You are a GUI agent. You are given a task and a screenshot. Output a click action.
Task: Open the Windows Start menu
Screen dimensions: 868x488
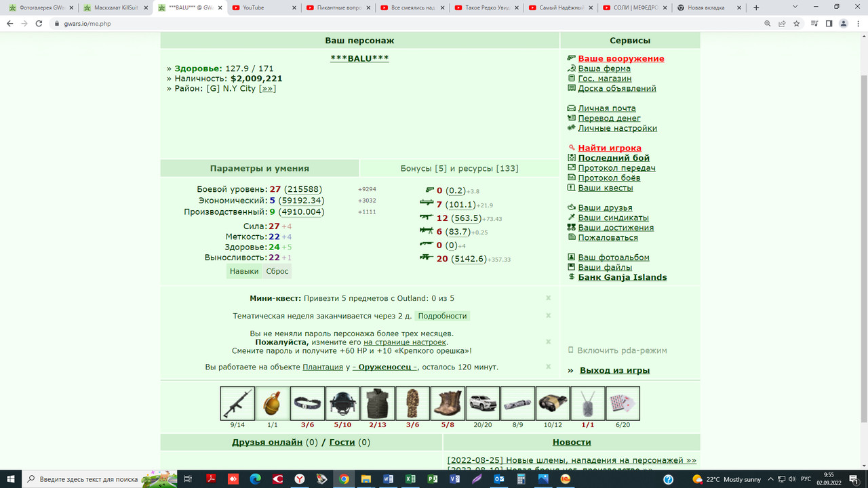(x=11, y=479)
